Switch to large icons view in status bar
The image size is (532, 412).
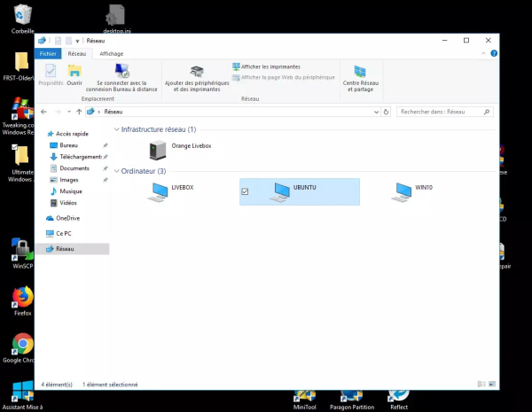(x=491, y=385)
